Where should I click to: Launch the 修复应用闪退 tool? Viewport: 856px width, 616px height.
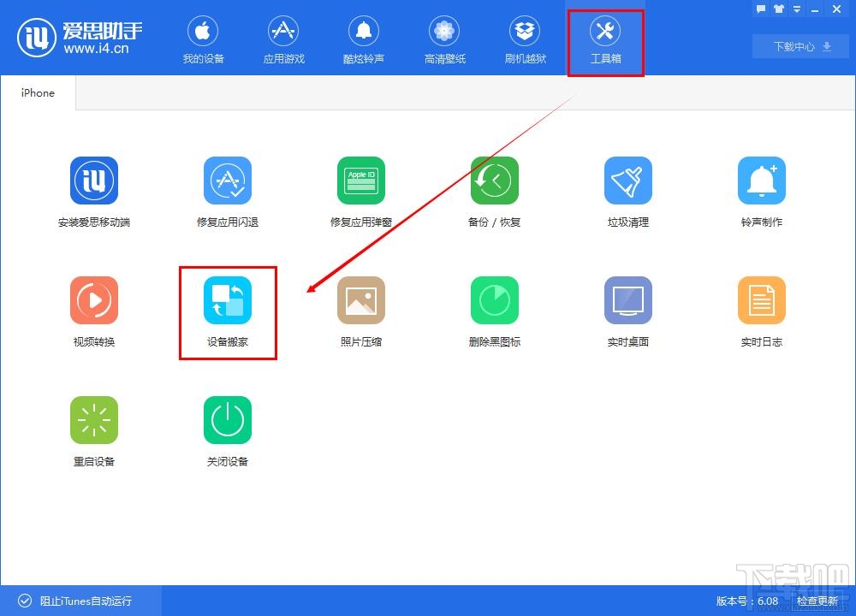coord(228,181)
